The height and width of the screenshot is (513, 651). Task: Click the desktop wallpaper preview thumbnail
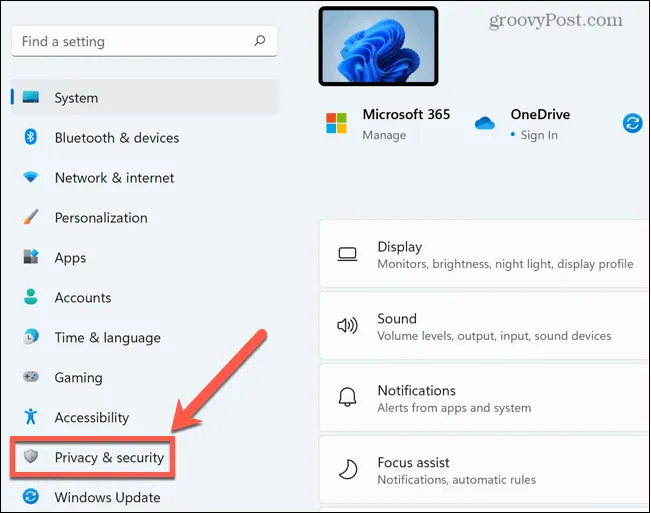[x=378, y=46]
